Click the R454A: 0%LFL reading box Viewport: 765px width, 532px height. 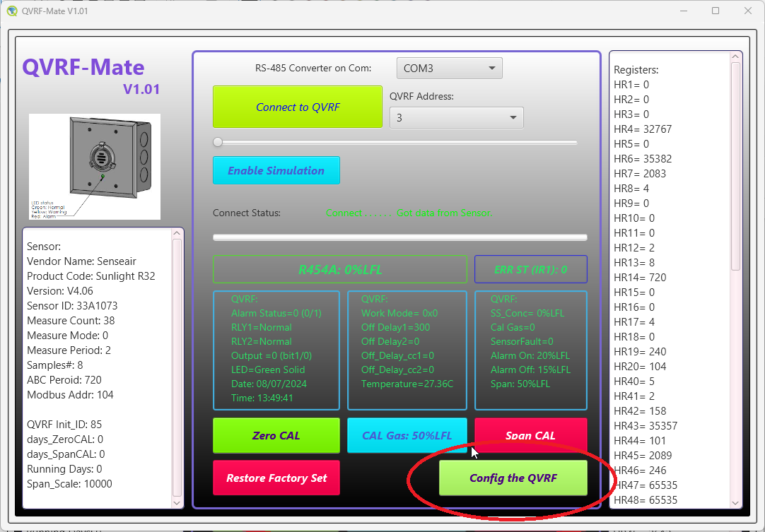click(x=340, y=269)
